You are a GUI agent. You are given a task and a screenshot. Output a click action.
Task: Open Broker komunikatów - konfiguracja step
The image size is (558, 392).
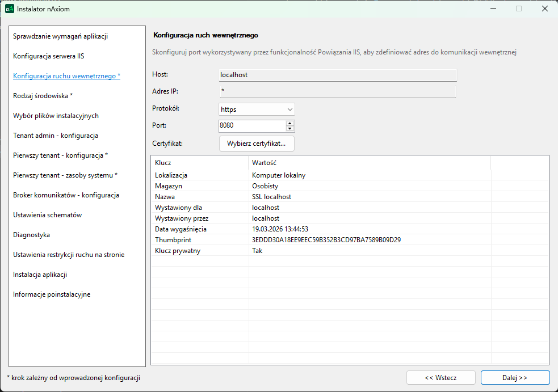point(66,195)
